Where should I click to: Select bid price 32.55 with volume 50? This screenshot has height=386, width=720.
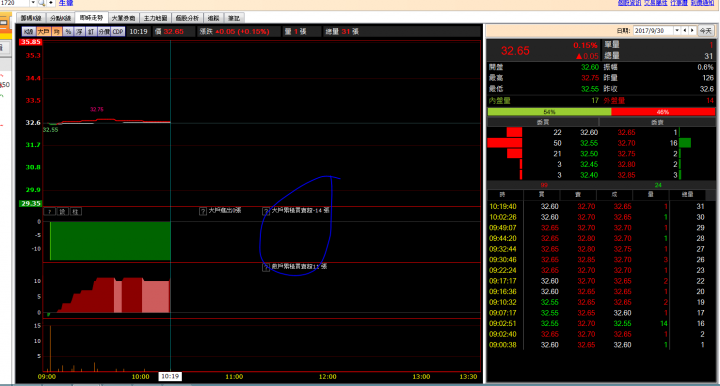point(589,143)
